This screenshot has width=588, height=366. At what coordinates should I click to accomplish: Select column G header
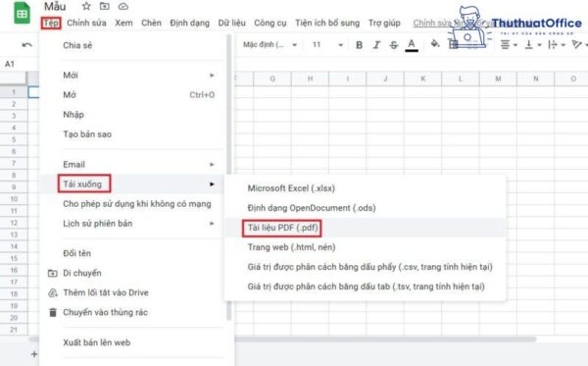point(272,78)
